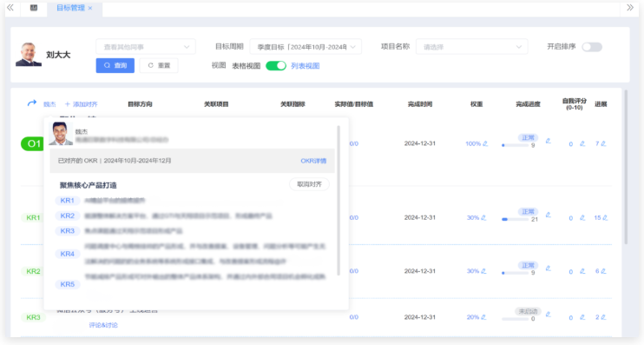Click the 魏杰 alignment link

pyautogui.click(x=49, y=104)
